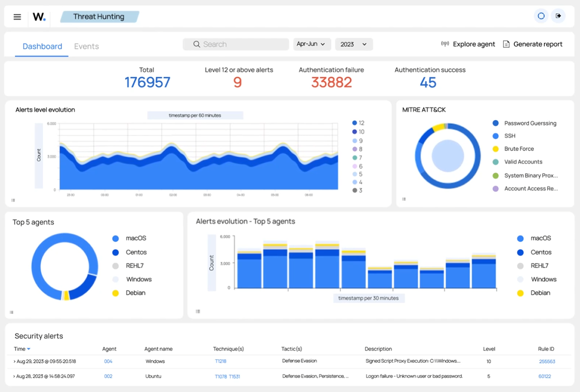This screenshot has width=580, height=392.
Task: Open the hamburger navigation menu
Action: point(17,17)
